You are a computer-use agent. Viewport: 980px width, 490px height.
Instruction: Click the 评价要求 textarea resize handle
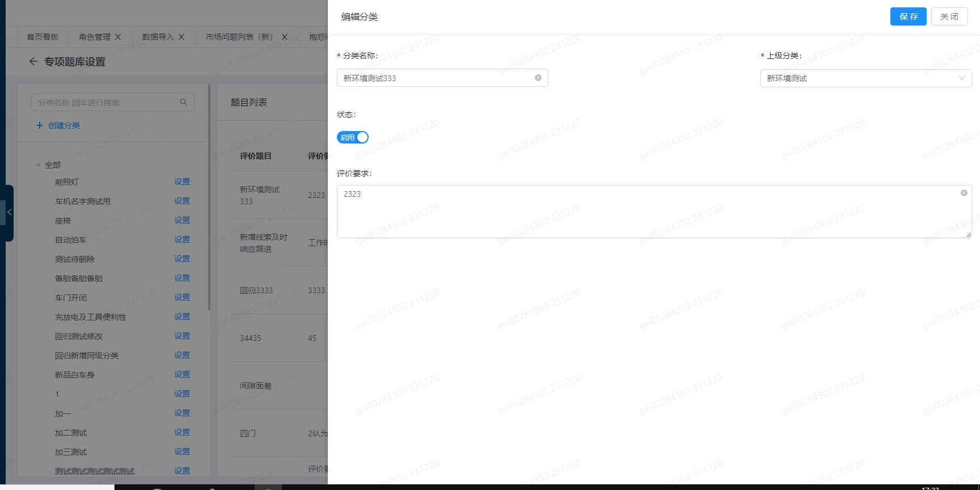click(969, 235)
